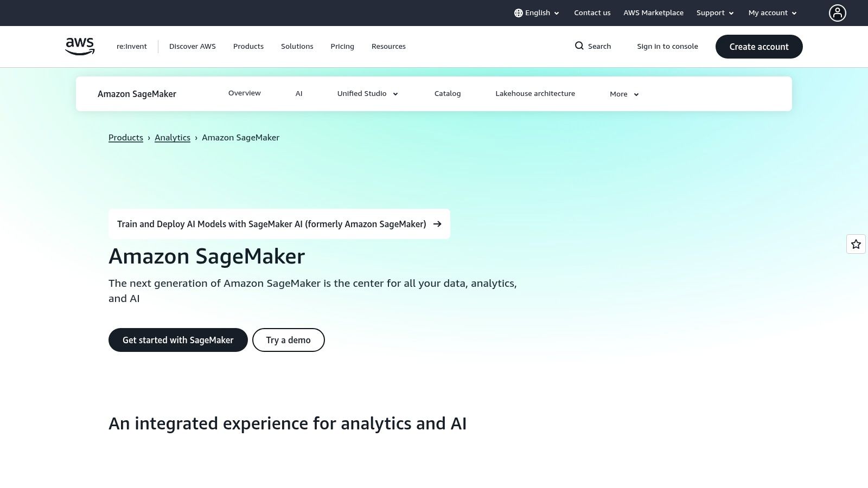Click the globe icon next to English
Image resolution: width=868 pixels, height=488 pixels.
[519, 12]
